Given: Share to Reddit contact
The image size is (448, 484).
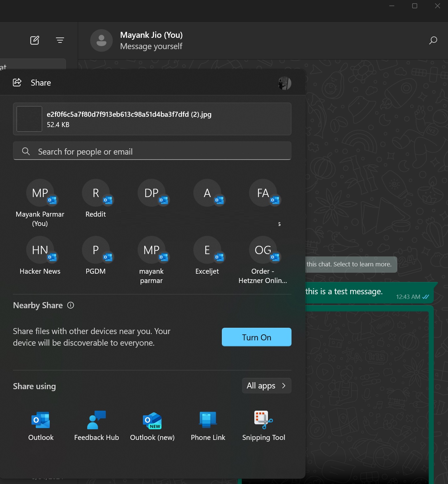Looking at the screenshot, I should point(96,199).
